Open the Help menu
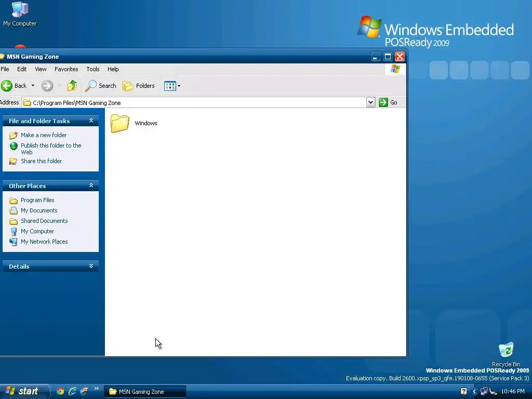Viewport: 532px width, 399px height. tap(113, 69)
